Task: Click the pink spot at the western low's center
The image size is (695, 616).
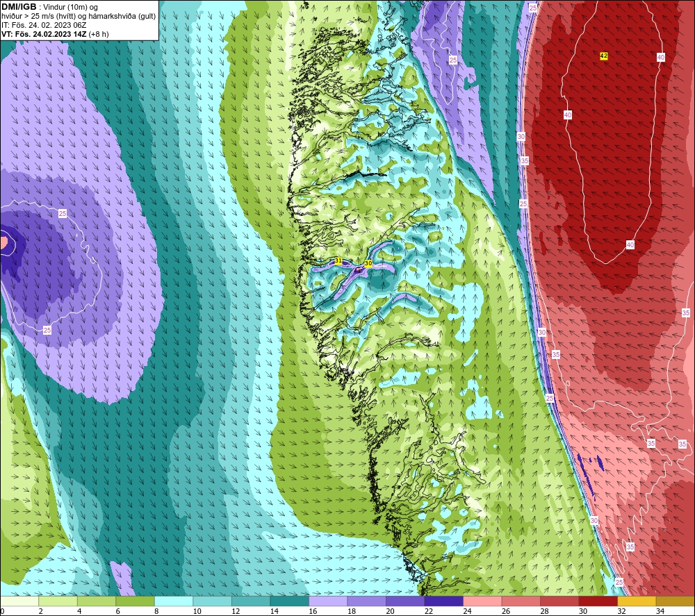Action: coord(3,242)
